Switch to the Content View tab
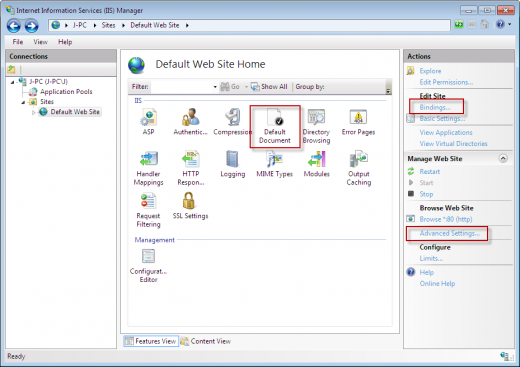This screenshot has width=520, height=367. (206, 341)
